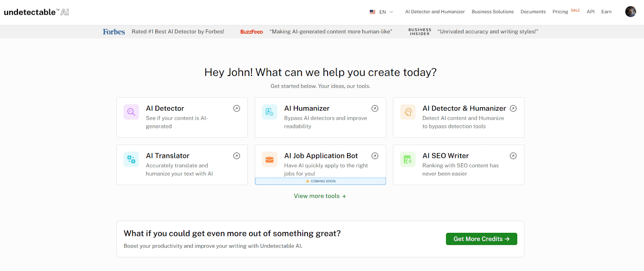Open the user profile avatar menu
This screenshot has height=271, width=644.
click(630, 12)
